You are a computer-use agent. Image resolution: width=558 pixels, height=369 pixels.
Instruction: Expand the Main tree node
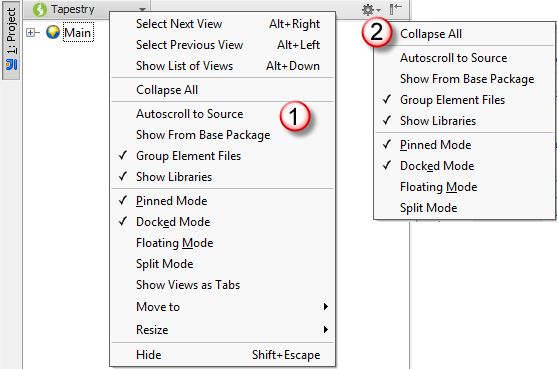[31, 33]
